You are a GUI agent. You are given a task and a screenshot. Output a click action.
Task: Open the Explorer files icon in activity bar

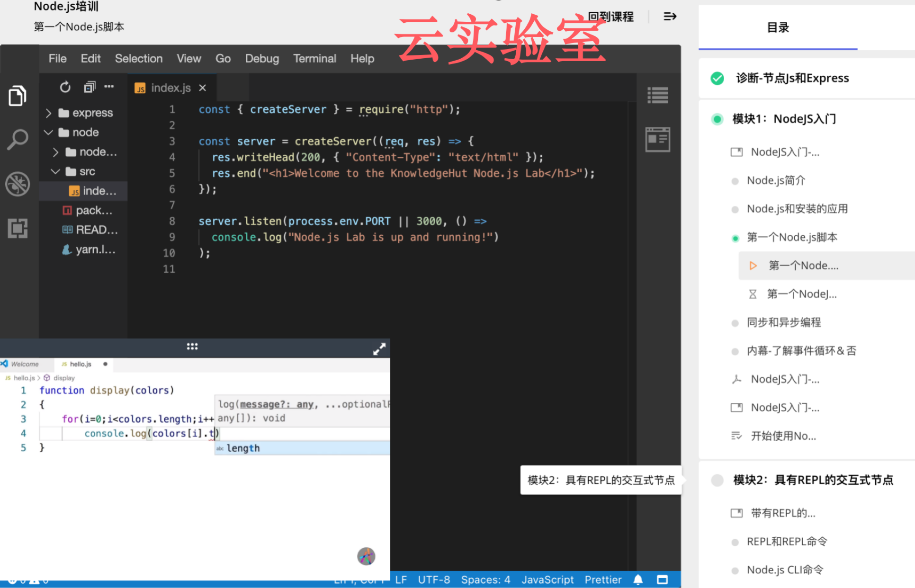(x=18, y=96)
